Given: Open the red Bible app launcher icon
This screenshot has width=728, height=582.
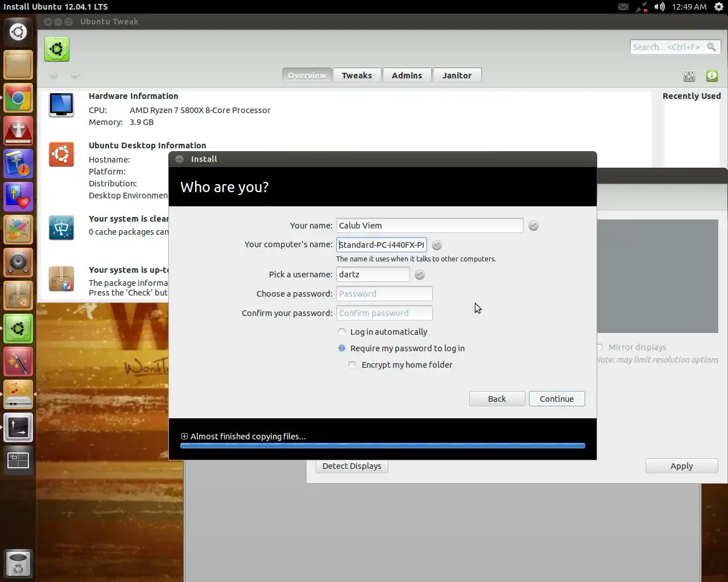Looking at the screenshot, I should point(18,131).
